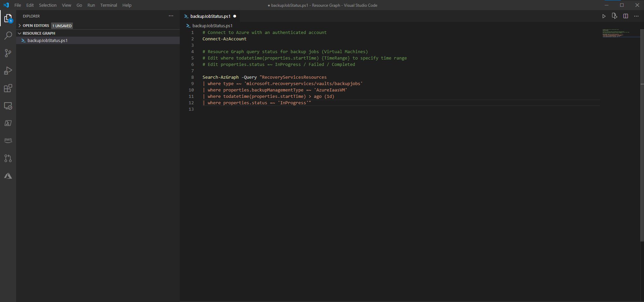Click line number 13 in gutter
Viewport: 644px width, 302px height.
(x=191, y=109)
